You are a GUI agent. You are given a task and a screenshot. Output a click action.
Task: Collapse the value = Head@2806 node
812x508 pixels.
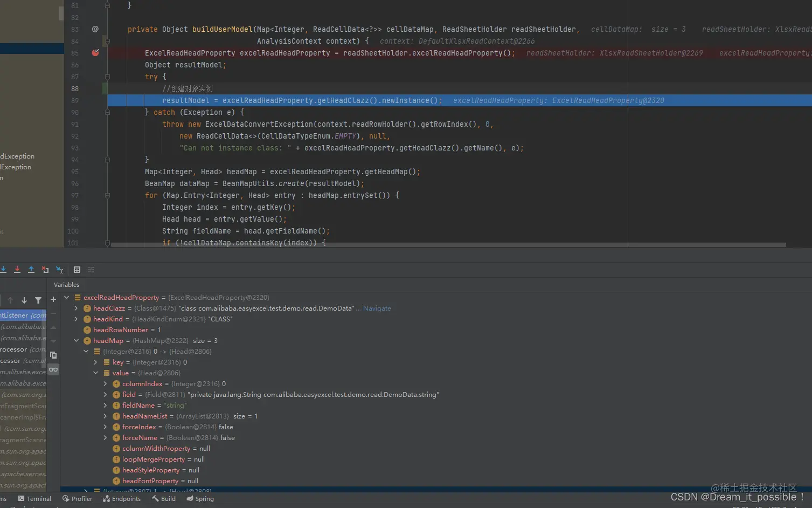pyautogui.click(x=96, y=373)
